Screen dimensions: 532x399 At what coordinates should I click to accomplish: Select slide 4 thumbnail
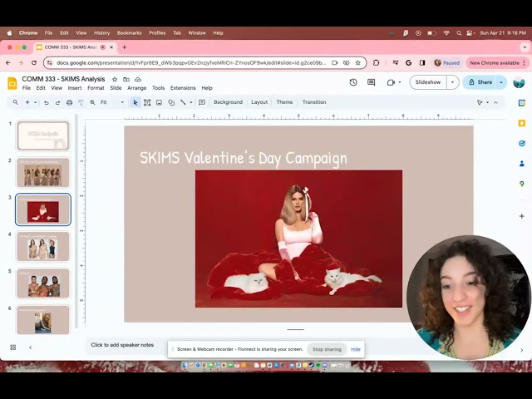click(43, 246)
